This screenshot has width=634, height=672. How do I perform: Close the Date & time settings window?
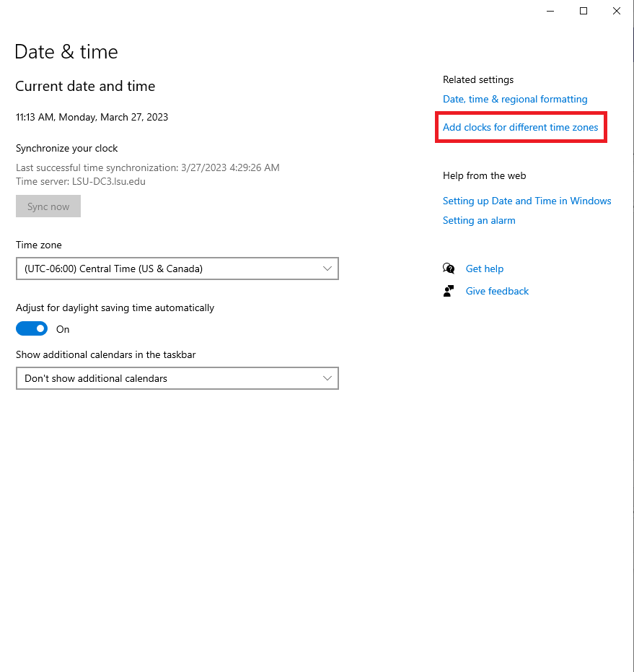pyautogui.click(x=617, y=11)
